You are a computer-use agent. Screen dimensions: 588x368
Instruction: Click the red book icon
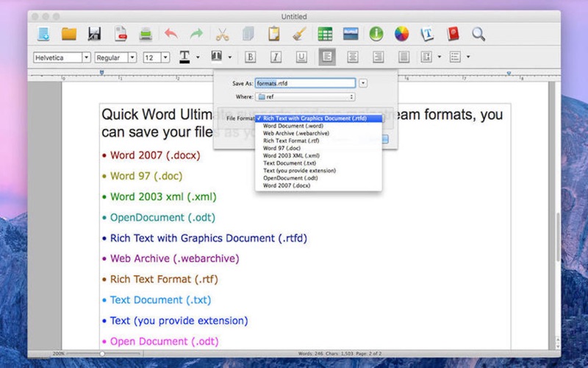click(453, 34)
